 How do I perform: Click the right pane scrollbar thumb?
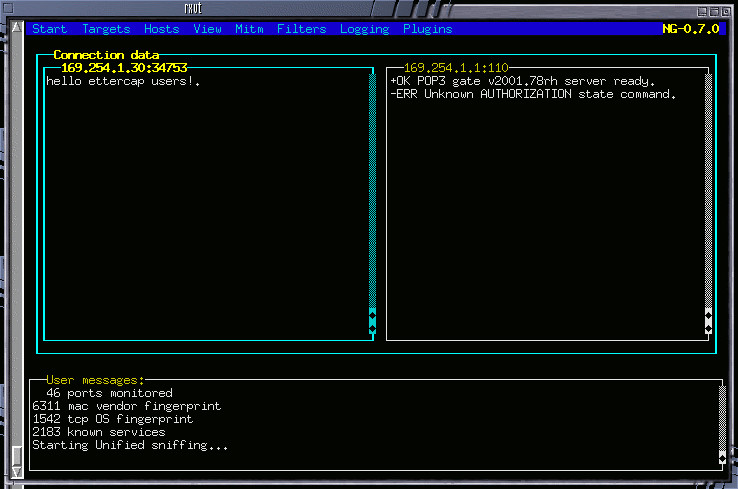pos(708,321)
